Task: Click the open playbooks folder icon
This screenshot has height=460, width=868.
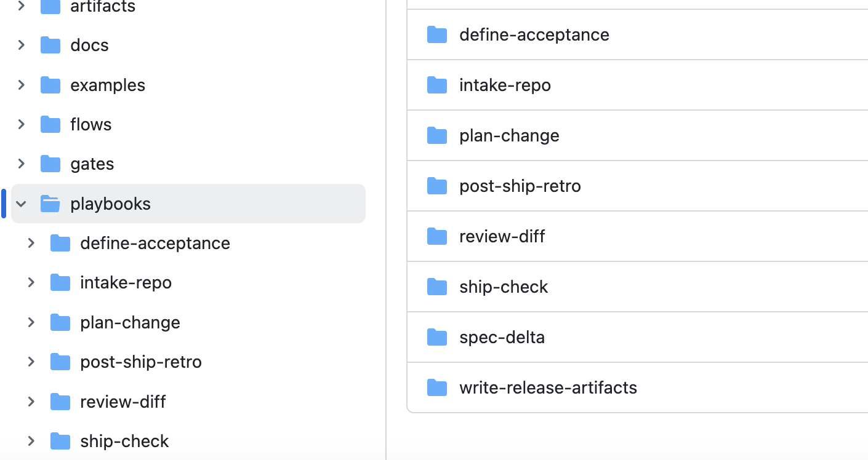Action: tap(49, 203)
